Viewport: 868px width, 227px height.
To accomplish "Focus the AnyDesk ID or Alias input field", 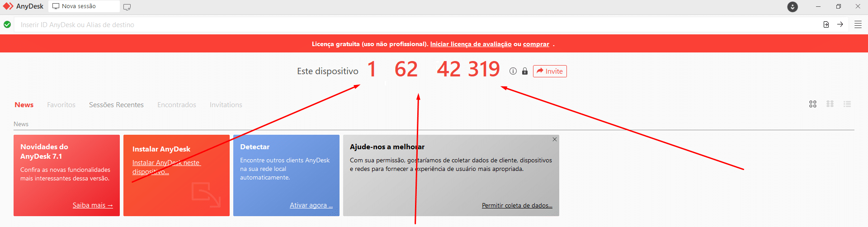I will click(416, 24).
